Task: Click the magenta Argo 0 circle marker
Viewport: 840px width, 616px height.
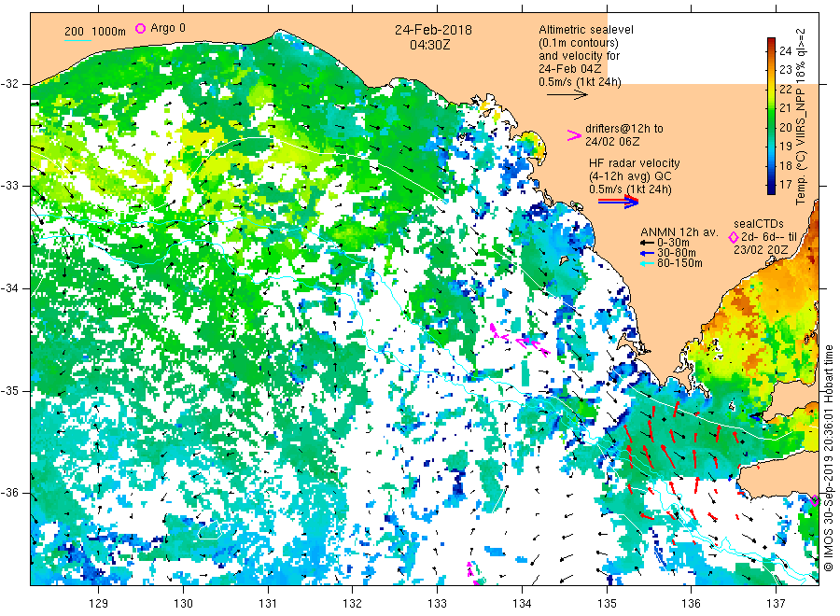Action: coord(140,28)
